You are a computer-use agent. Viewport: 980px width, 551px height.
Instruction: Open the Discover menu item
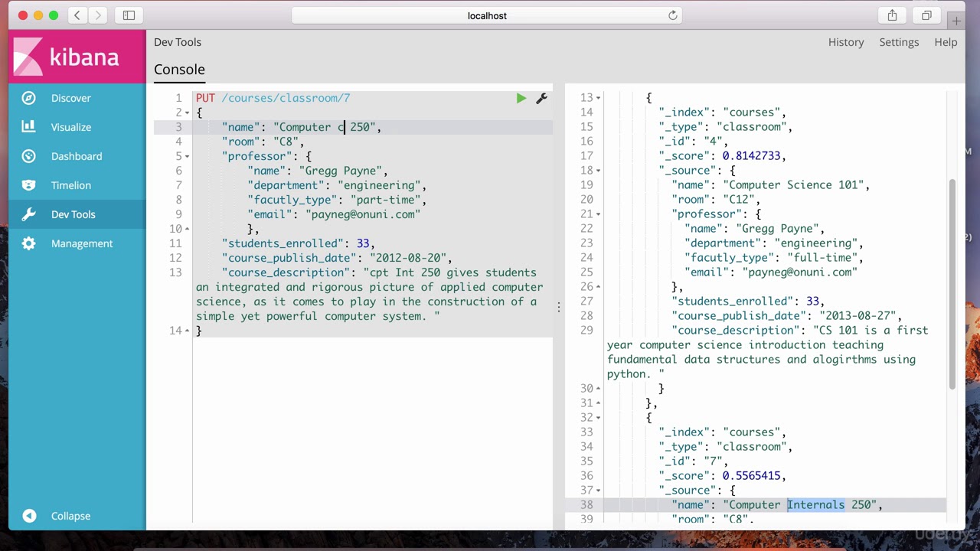click(71, 98)
